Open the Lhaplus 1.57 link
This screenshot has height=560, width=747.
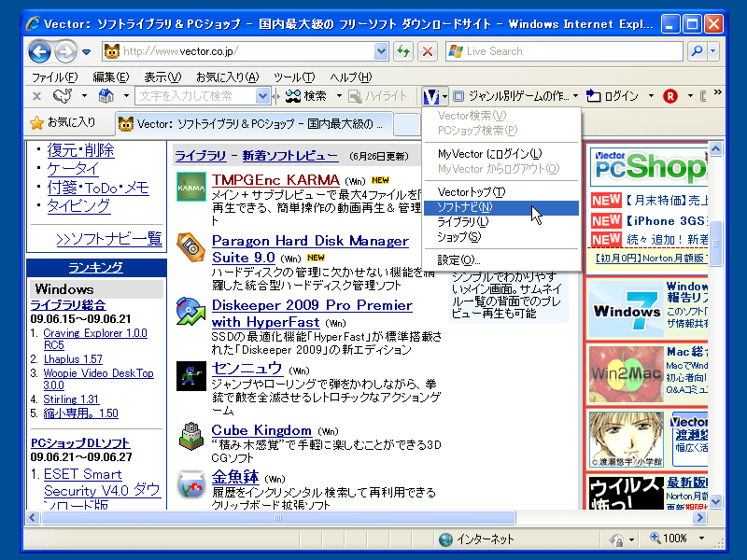click(x=73, y=359)
